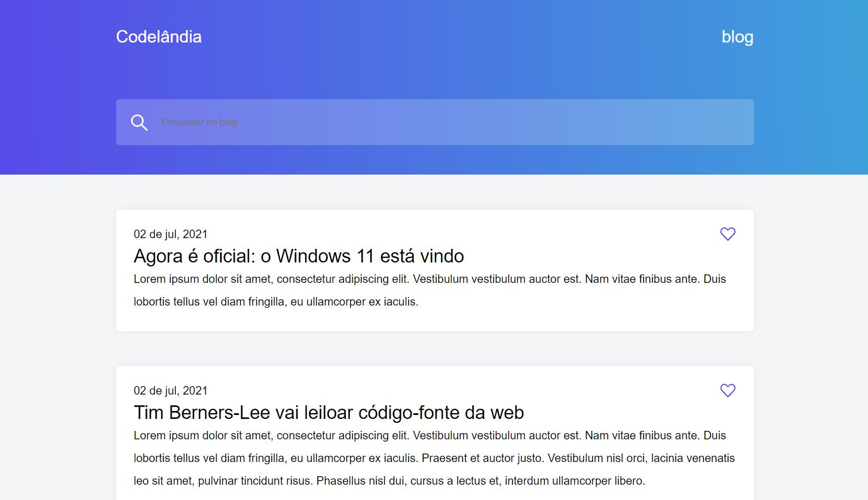Favorite the Tim Berners-Lee post heart icon
This screenshot has height=500, width=868.
coord(727,391)
